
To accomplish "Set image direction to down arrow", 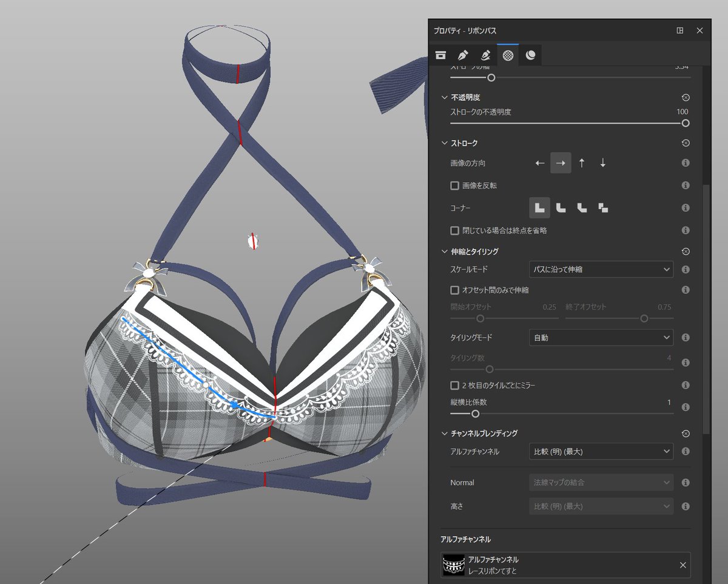I will pyautogui.click(x=602, y=163).
